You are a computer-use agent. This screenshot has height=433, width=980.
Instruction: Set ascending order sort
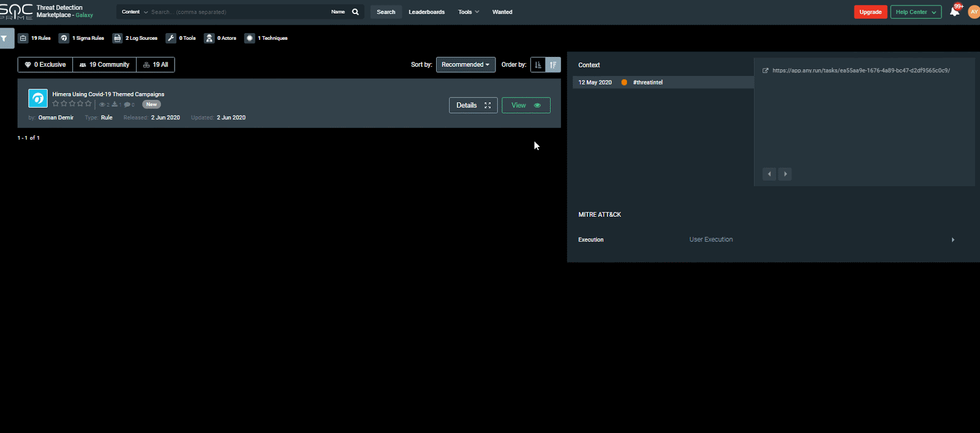pos(538,65)
